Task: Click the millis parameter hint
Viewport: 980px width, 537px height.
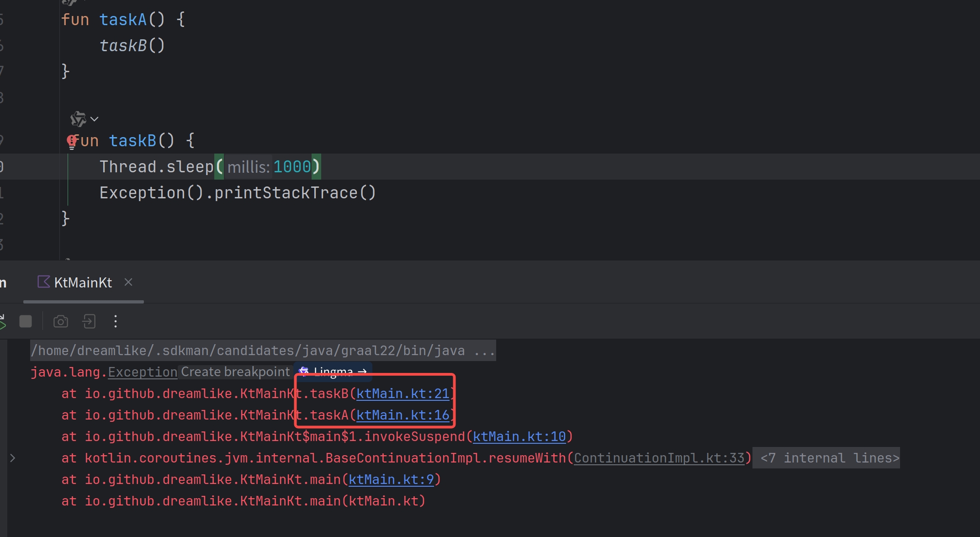Action: click(249, 167)
